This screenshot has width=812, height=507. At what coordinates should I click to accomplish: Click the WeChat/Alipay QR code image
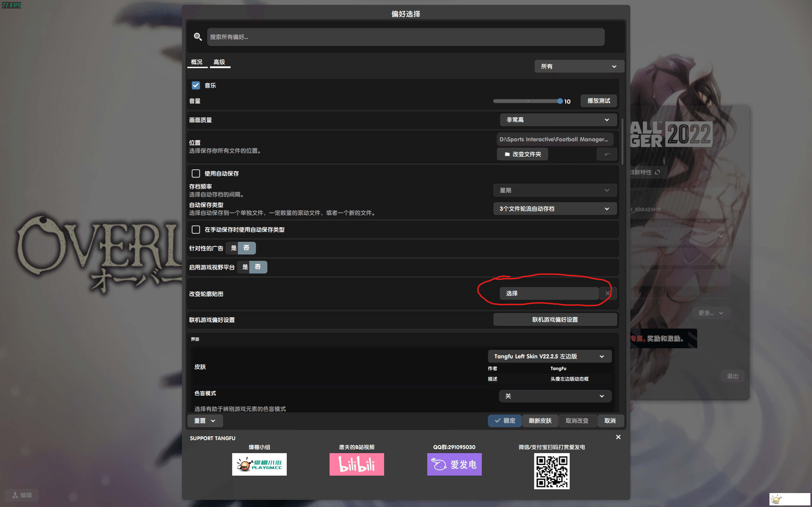552,471
